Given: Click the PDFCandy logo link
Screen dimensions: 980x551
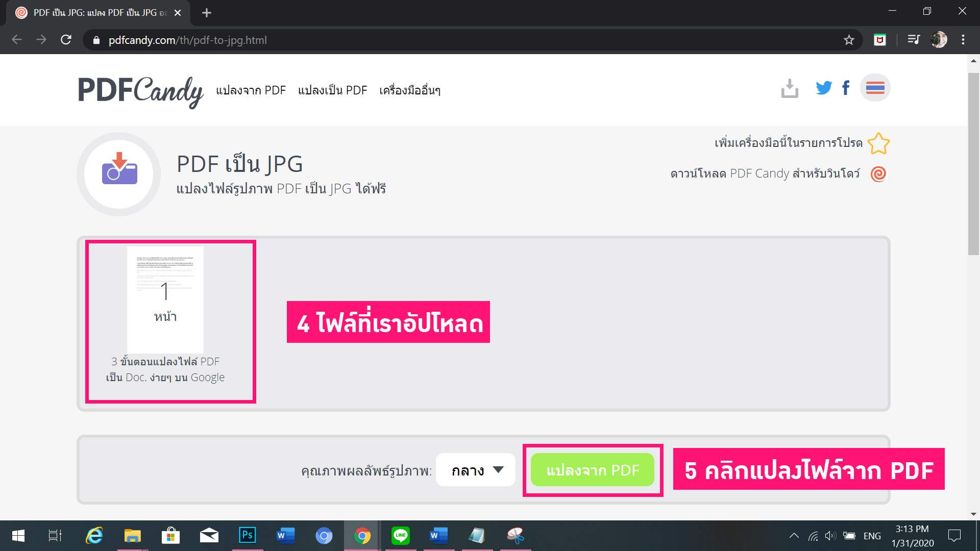Looking at the screenshot, I should pyautogui.click(x=140, y=91).
